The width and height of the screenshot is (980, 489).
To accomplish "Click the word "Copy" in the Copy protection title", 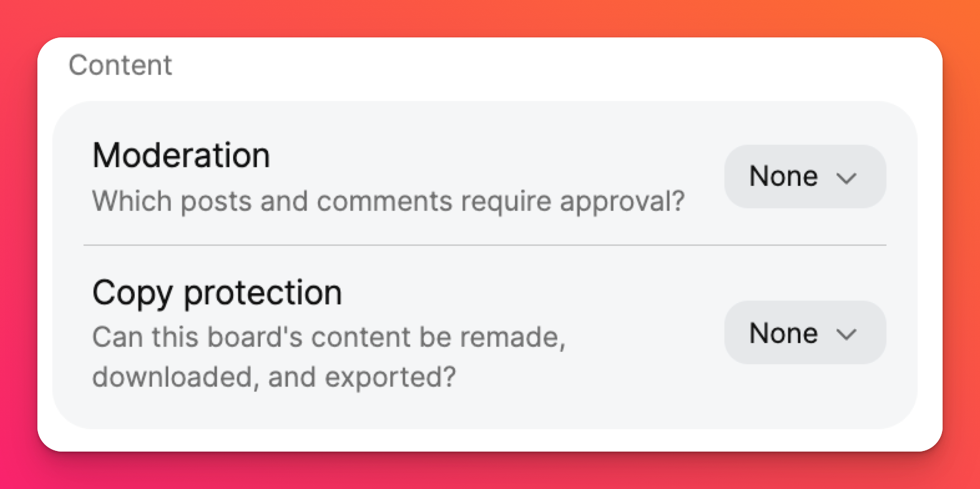I will click(x=132, y=293).
